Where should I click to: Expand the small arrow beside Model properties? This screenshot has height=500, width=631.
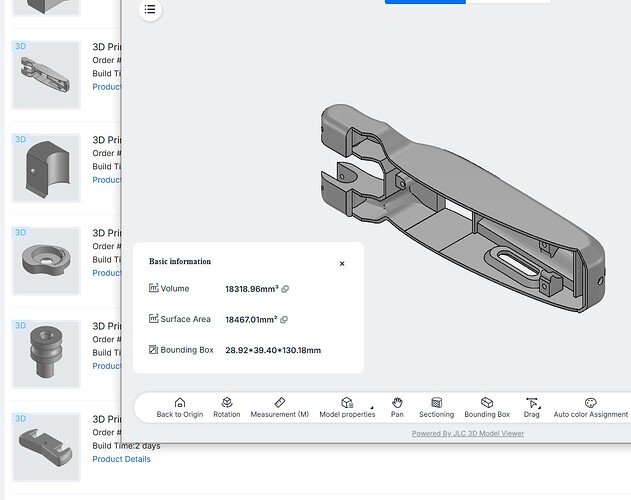pyautogui.click(x=372, y=407)
